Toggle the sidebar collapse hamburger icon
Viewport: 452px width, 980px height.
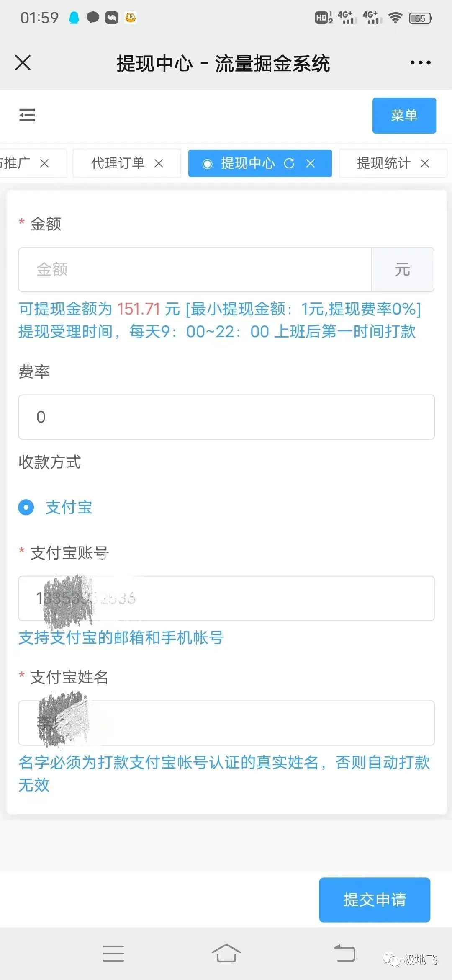pos(27,115)
